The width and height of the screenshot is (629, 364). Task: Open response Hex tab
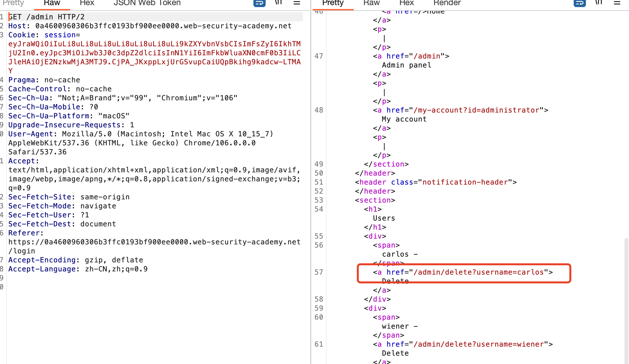pos(406,3)
